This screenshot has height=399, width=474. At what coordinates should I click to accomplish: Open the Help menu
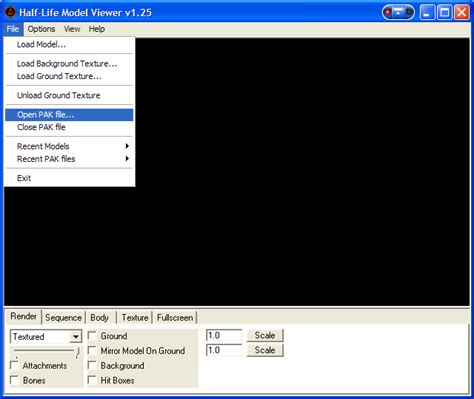(97, 29)
